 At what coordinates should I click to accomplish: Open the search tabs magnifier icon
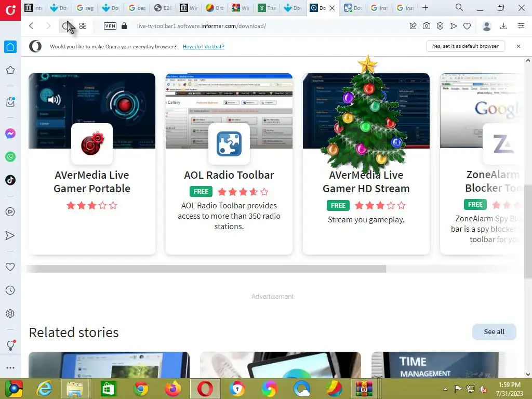pyautogui.click(x=459, y=7)
